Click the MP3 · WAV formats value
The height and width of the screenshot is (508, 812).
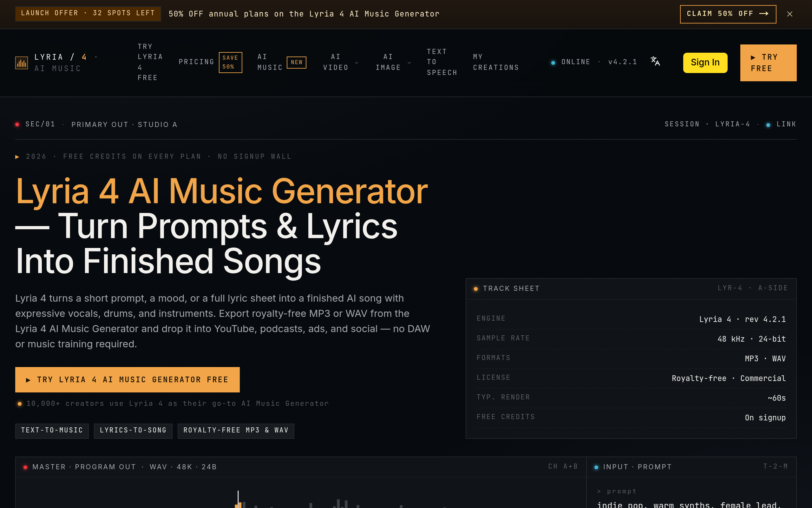(765, 359)
